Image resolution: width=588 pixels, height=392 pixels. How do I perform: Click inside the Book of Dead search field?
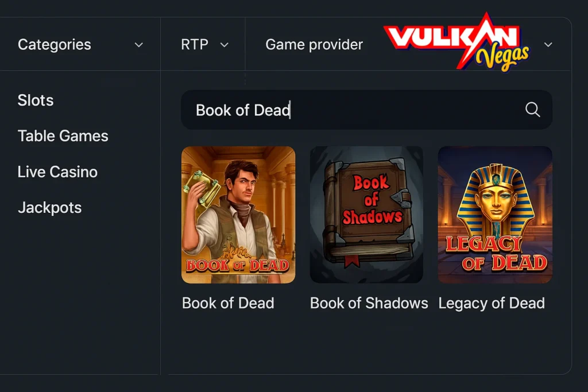366,110
